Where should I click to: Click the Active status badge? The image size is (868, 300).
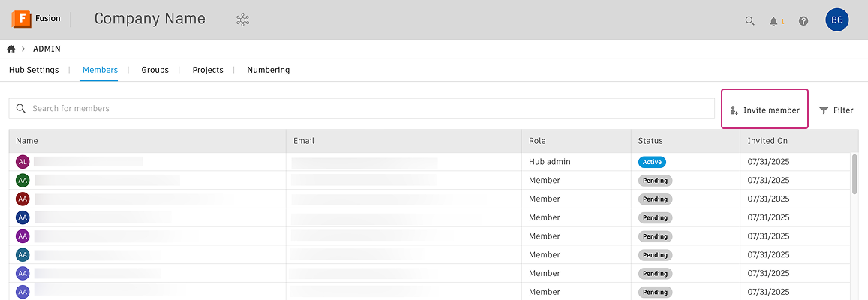[x=652, y=161]
